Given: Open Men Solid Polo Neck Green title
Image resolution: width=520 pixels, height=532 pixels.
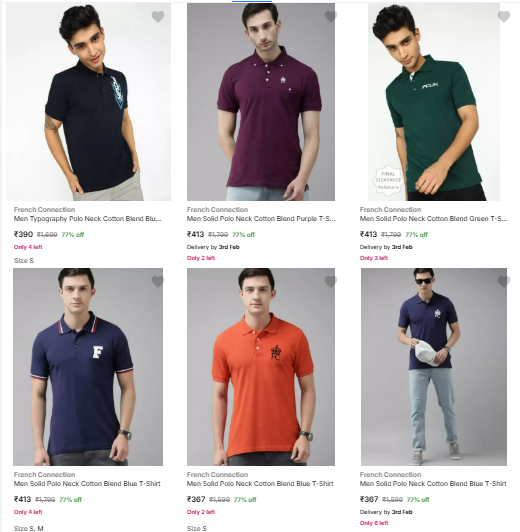Looking at the screenshot, I should tap(434, 219).
